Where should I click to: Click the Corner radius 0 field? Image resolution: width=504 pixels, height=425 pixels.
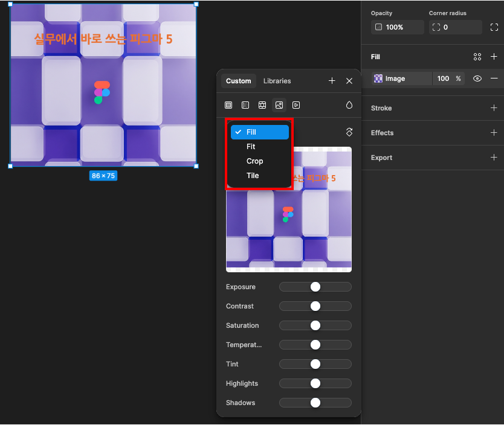[x=456, y=27]
